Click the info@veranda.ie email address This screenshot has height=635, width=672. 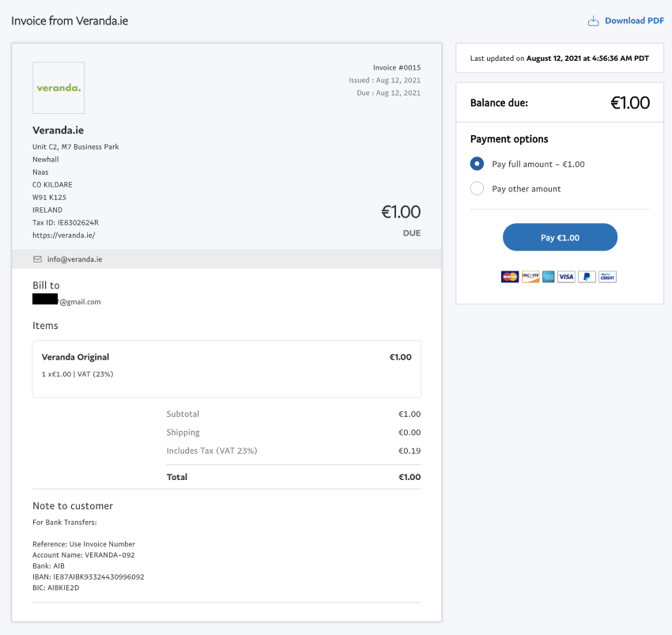[74, 259]
